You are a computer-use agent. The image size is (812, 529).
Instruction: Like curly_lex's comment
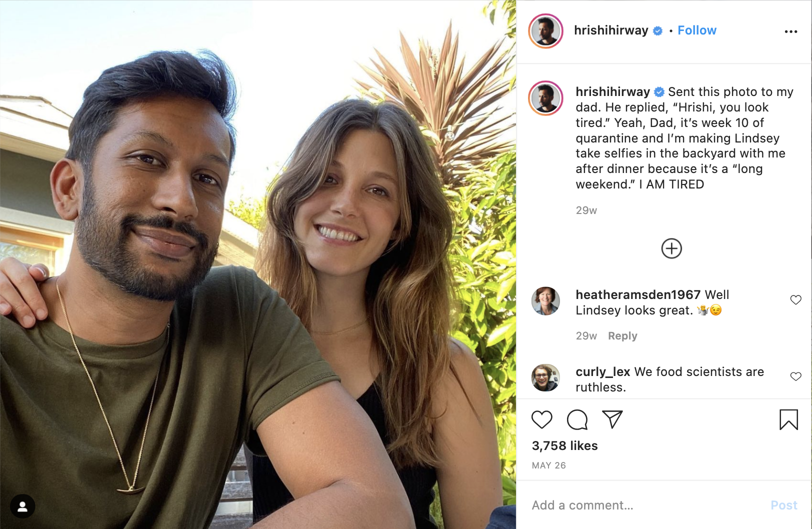tap(795, 376)
